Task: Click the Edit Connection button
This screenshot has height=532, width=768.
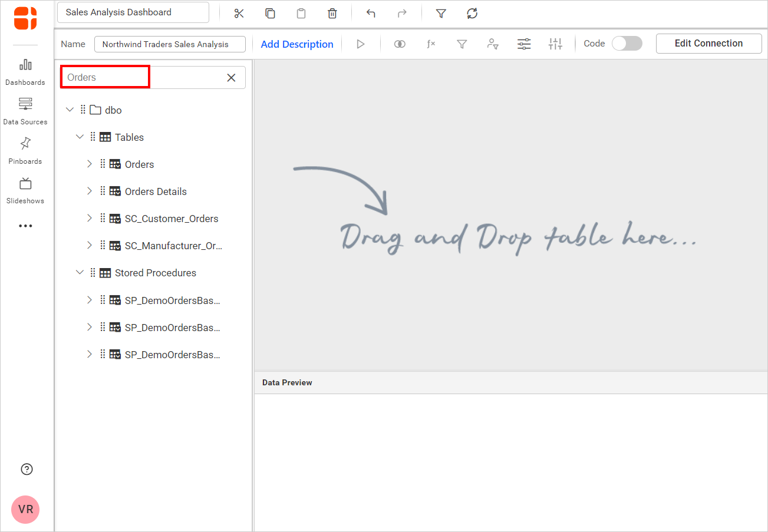Action: pyautogui.click(x=708, y=44)
